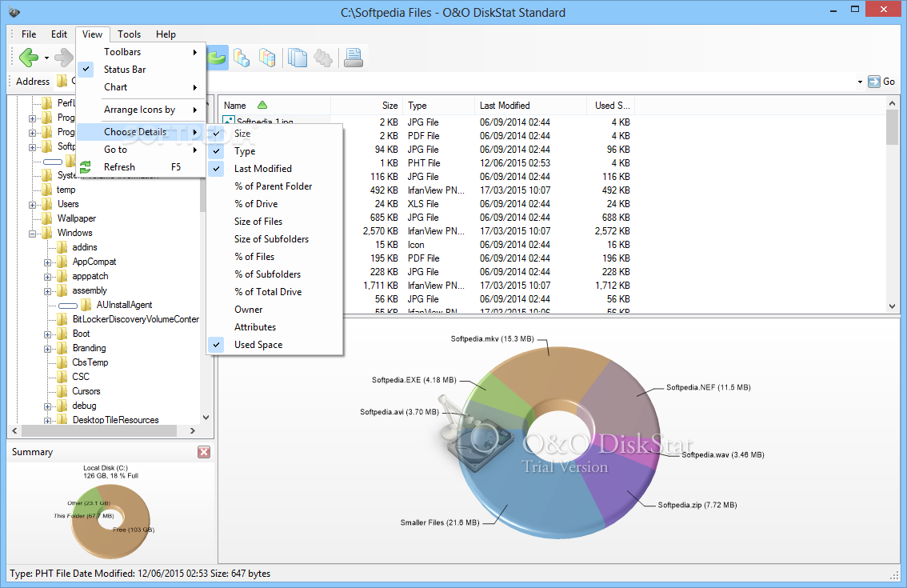Click the folder tree horizontal scrollbar right arrow
The width and height of the screenshot is (907, 588).
(x=193, y=431)
